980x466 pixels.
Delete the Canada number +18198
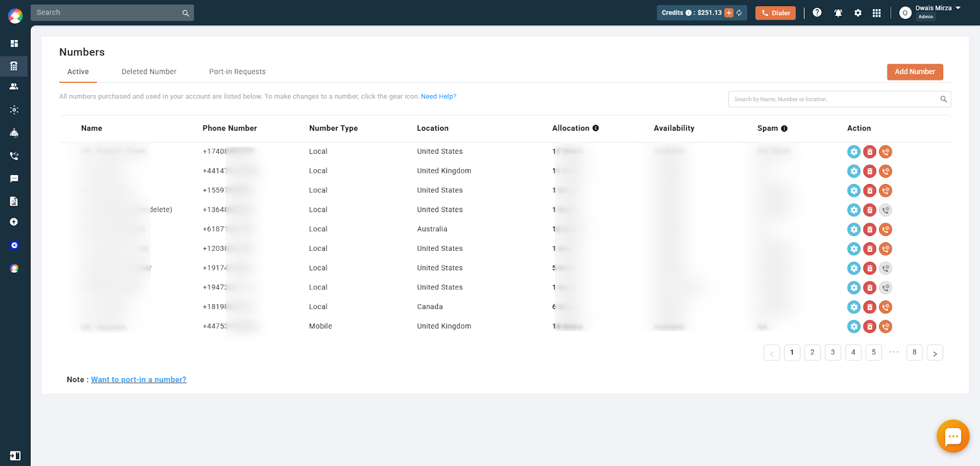click(x=870, y=307)
